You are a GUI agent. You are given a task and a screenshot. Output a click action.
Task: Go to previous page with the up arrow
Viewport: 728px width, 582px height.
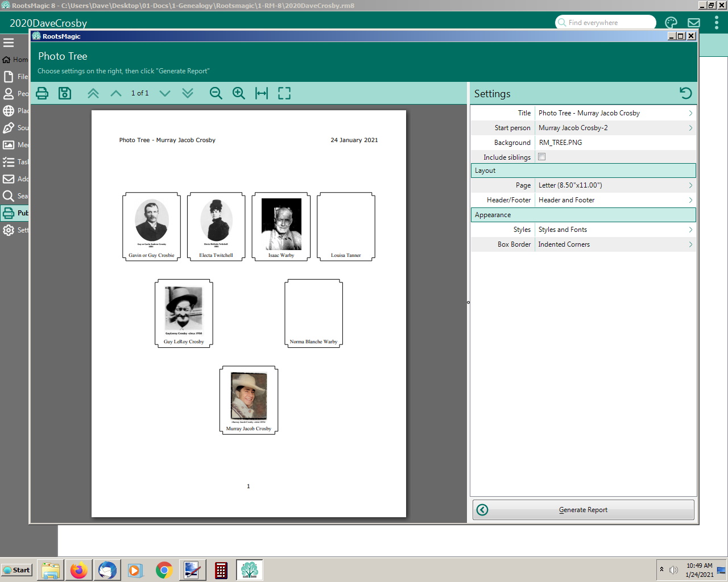pos(116,93)
